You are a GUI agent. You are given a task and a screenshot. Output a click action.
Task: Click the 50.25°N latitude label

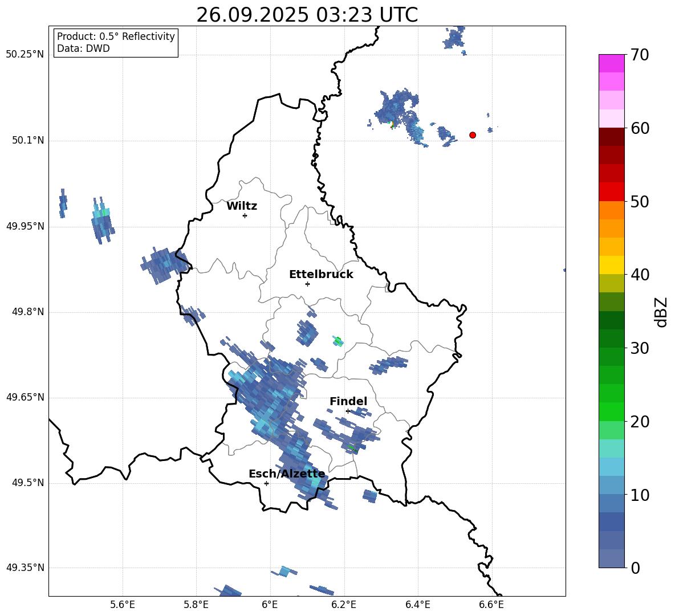click(25, 55)
